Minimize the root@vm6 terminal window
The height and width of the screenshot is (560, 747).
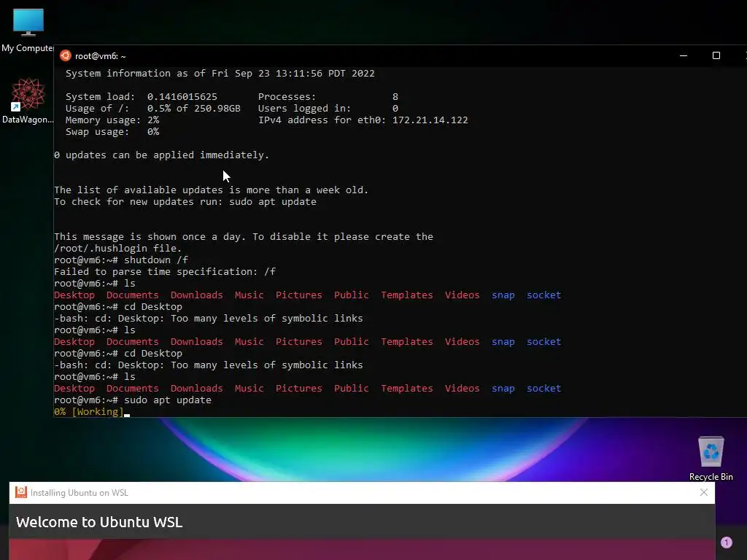point(683,55)
